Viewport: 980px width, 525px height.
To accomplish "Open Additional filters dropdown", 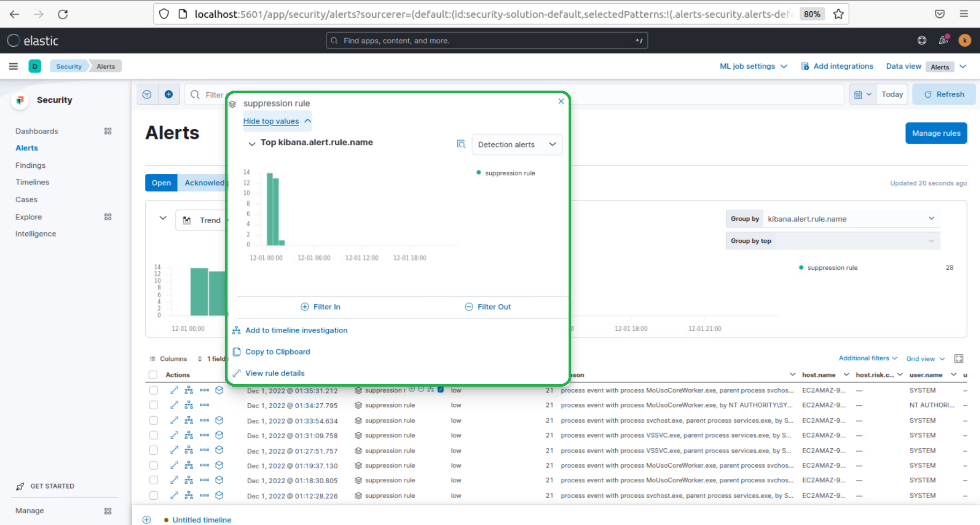I will [868, 358].
